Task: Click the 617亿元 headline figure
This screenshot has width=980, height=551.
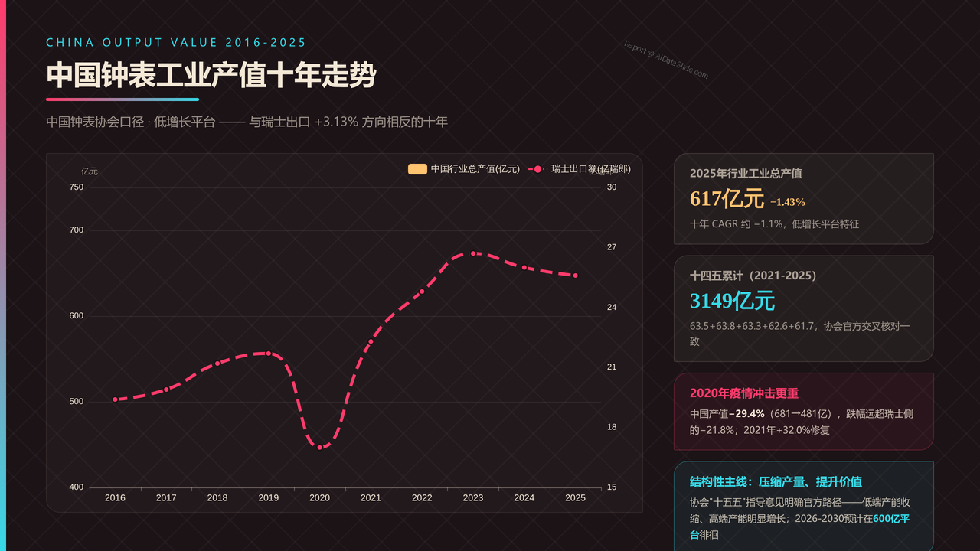Action: pos(727,199)
